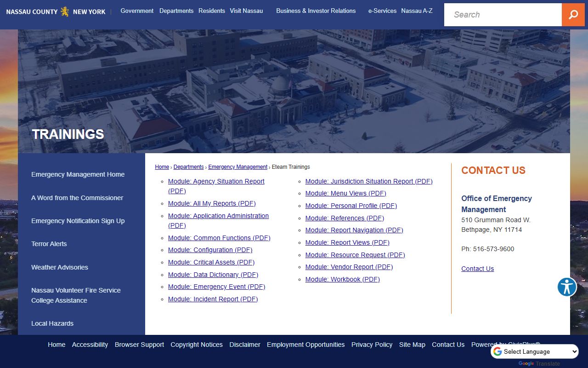Image resolution: width=588 pixels, height=368 pixels.
Task: Click Privacy Policy footer link
Action: click(372, 345)
